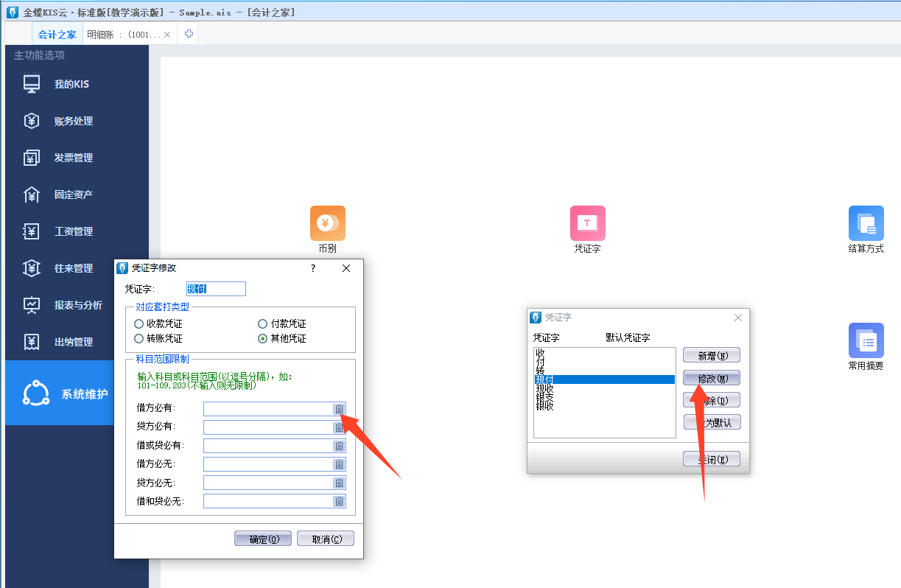
Task: Open account lookup for 借和贷必无 field
Action: point(339,501)
